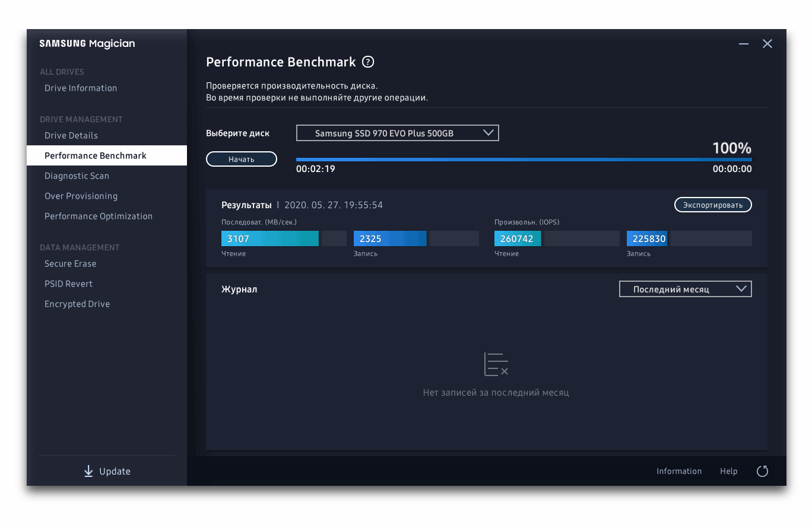Viewport: 812px width, 522px height.
Task: Click the random write 225830 bar
Action: 689,238
